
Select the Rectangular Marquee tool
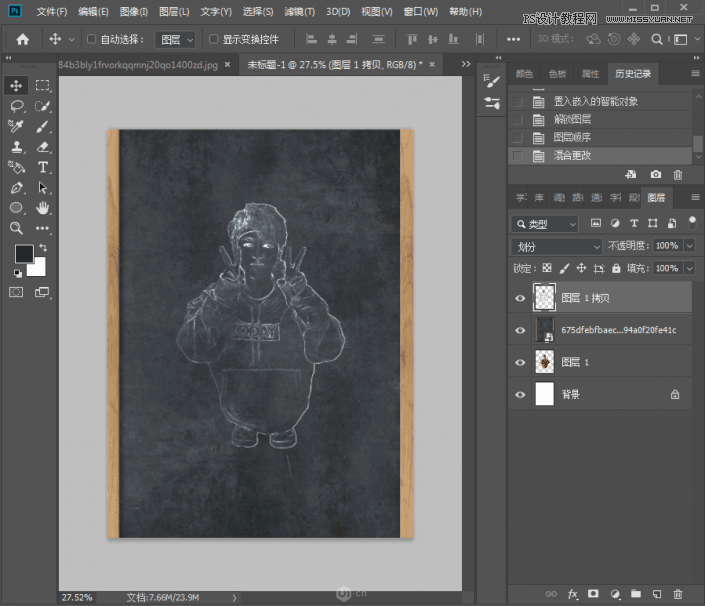42,85
